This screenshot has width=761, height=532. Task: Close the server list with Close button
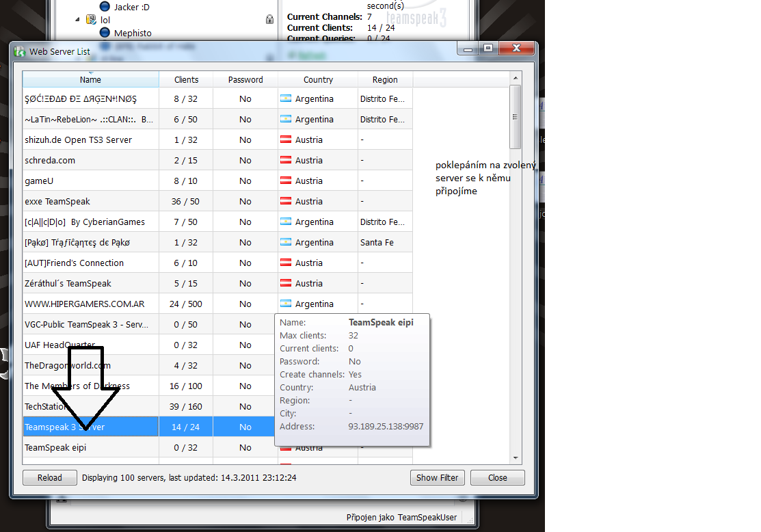coord(497,477)
